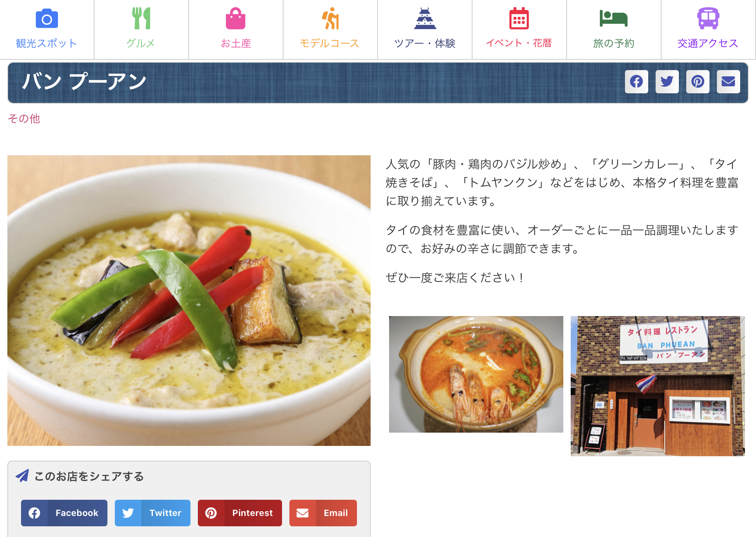Image resolution: width=756 pixels, height=537 pixels.
Task: Select the calendar イベント・花暦 icon
Action: pos(519,18)
